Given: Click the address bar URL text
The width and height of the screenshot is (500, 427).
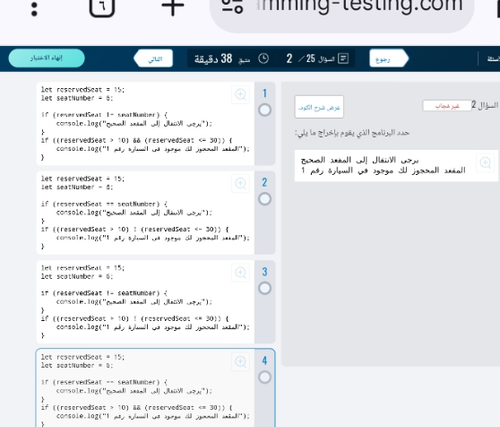Looking at the screenshot, I should pyautogui.click(x=360, y=5).
